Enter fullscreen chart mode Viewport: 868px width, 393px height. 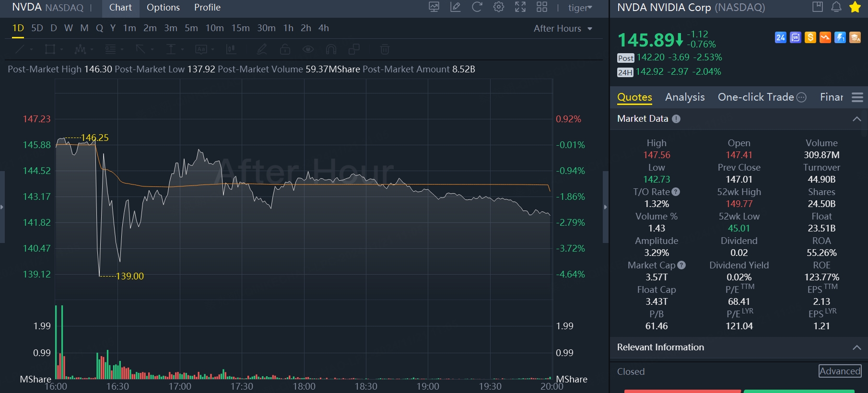pos(520,7)
